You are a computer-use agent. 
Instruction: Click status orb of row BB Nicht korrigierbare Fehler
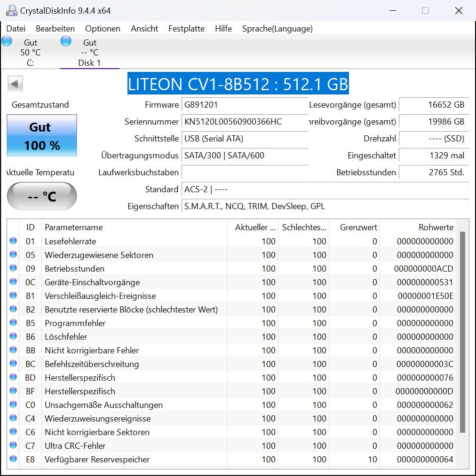coord(13,350)
